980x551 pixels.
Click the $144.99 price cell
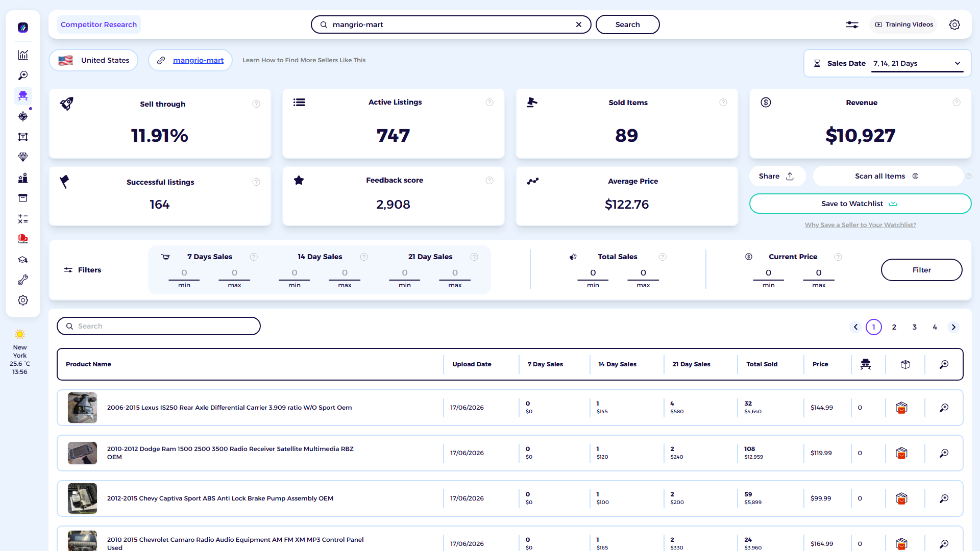pyautogui.click(x=822, y=408)
